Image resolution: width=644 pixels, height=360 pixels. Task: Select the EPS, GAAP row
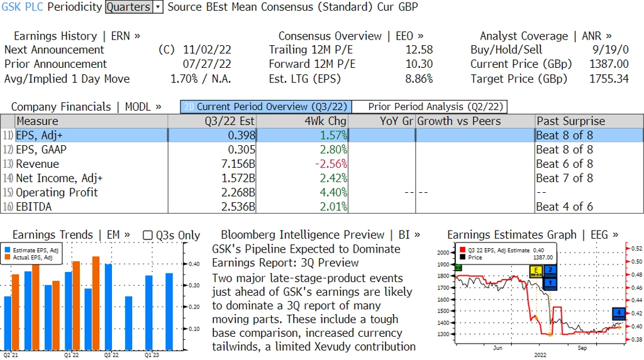tap(322, 150)
